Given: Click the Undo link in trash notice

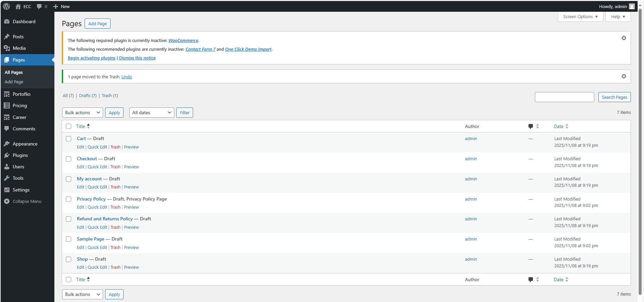Looking at the screenshot, I should point(127,77).
